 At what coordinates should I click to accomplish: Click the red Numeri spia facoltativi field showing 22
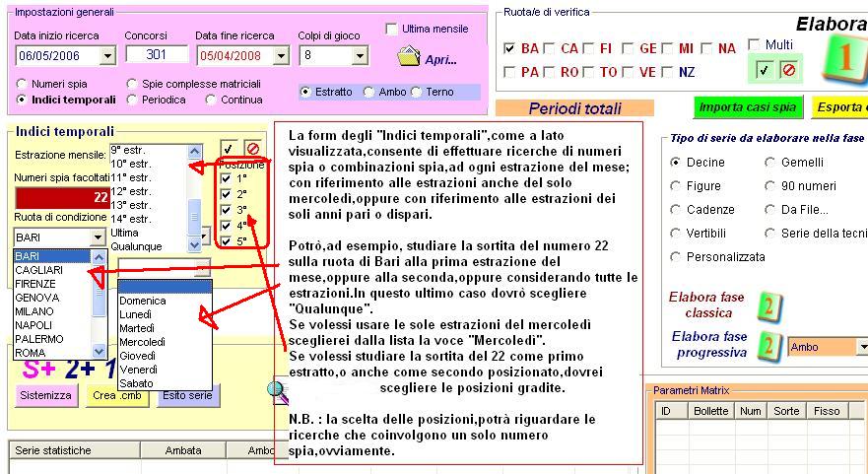[62, 198]
